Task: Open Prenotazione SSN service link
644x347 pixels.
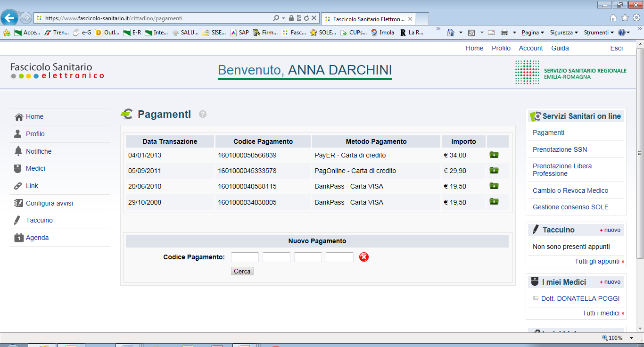Action: click(x=560, y=149)
